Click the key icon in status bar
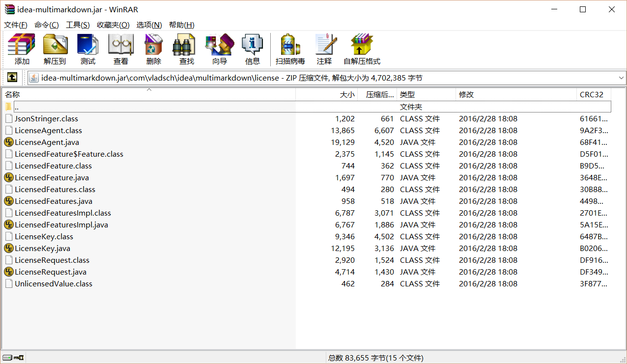The width and height of the screenshot is (627, 364). click(x=19, y=358)
